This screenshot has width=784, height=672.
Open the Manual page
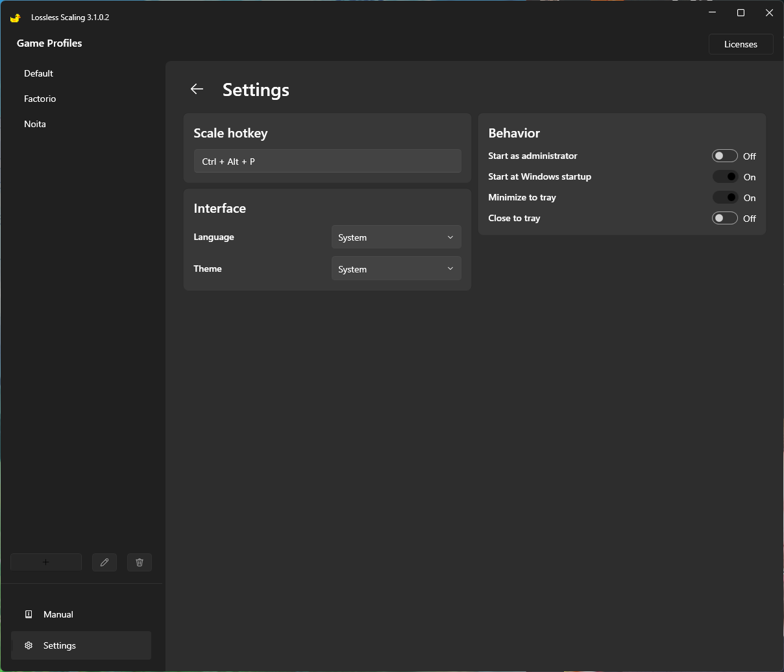(58, 614)
